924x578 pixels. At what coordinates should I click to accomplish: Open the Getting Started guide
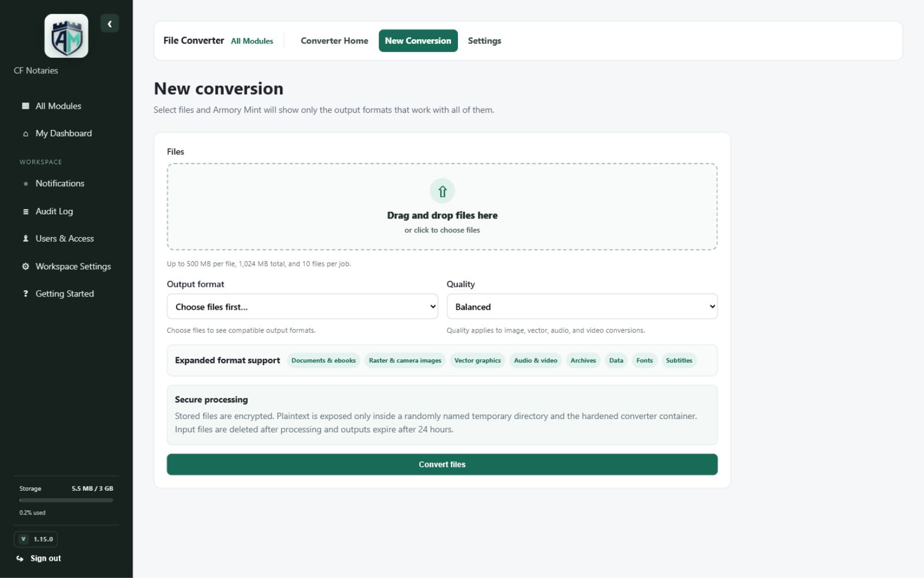[x=66, y=294]
